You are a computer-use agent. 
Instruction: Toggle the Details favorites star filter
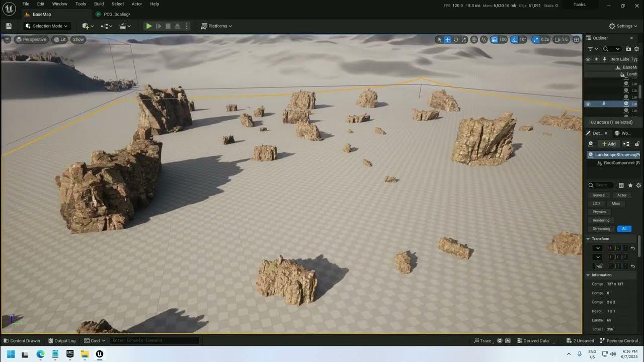[x=630, y=186]
